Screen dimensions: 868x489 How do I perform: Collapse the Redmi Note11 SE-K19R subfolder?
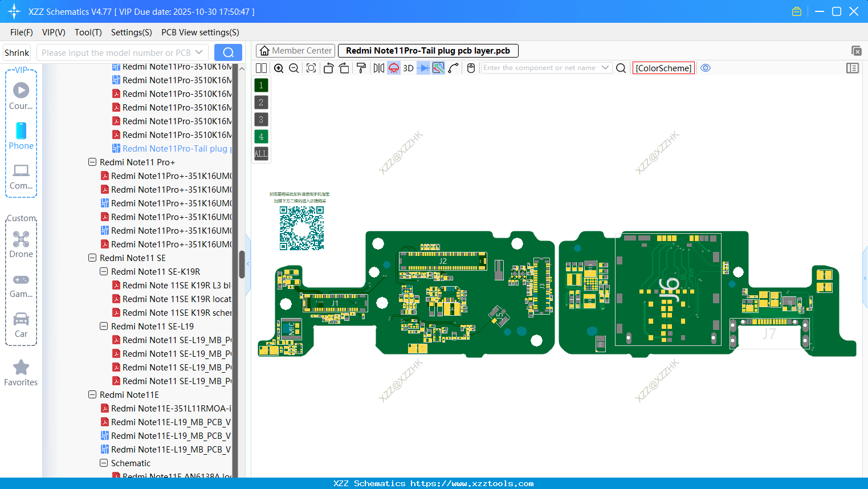click(x=104, y=271)
